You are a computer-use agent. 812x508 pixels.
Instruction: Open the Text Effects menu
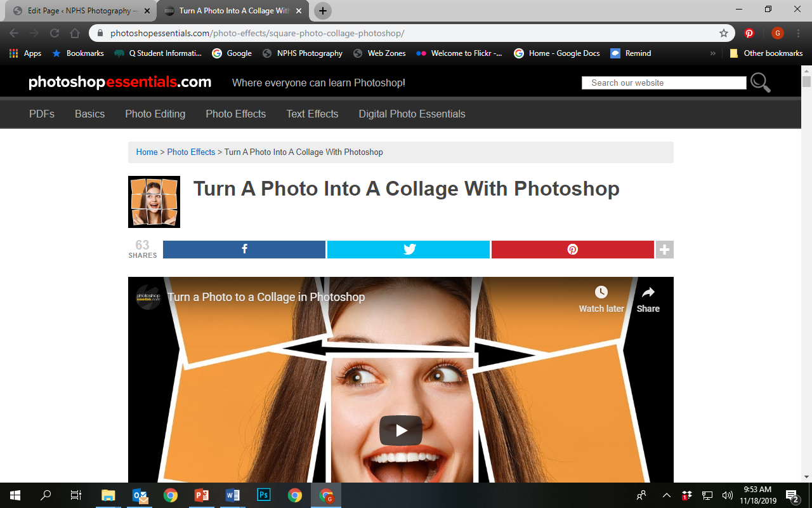(x=312, y=114)
